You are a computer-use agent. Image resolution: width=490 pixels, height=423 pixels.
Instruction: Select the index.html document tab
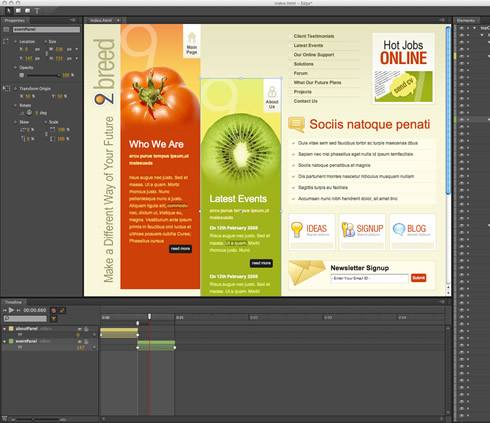(101, 20)
